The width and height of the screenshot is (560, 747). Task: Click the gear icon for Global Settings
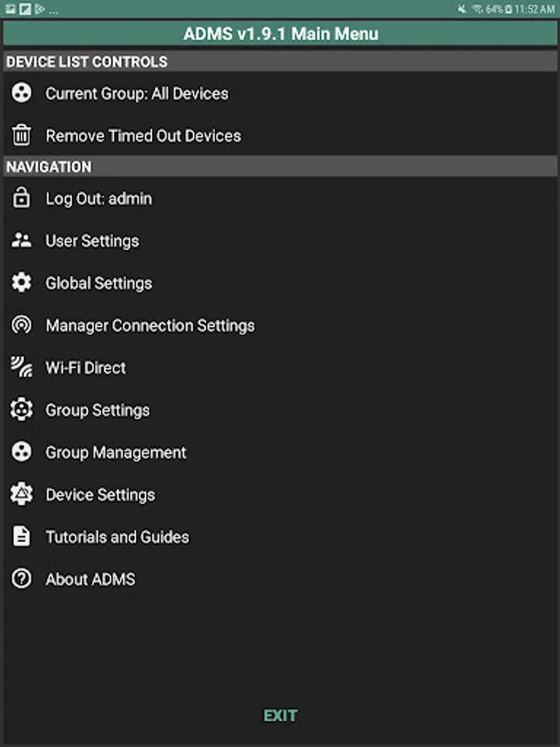click(x=22, y=283)
